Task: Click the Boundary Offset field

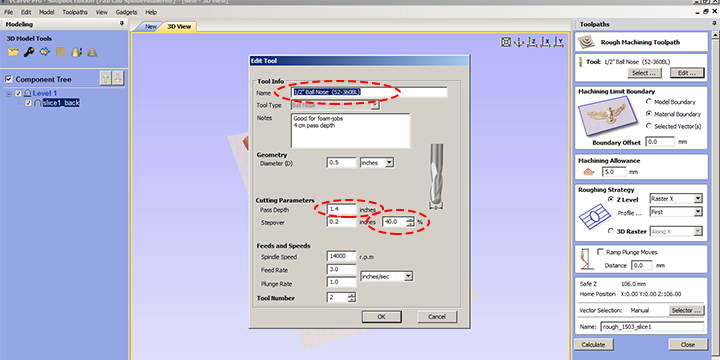Action: click(x=660, y=142)
